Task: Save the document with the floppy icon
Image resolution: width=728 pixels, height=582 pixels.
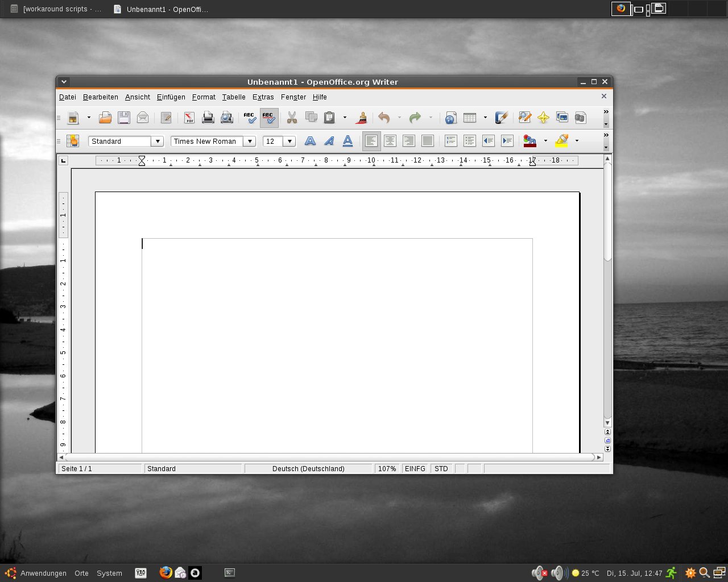Action: (x=124, y=118)
